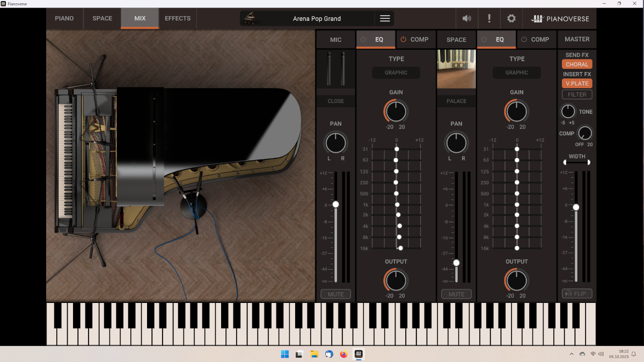Enable the FILTER insert effect
The width and height of the screenshot is (644, 362).
tap(577, 95)
